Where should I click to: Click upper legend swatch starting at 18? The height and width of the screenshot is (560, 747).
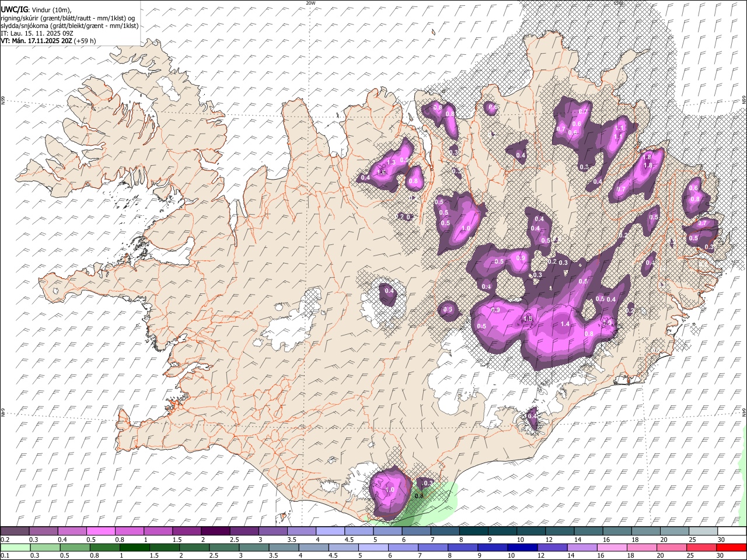[645, 531]
